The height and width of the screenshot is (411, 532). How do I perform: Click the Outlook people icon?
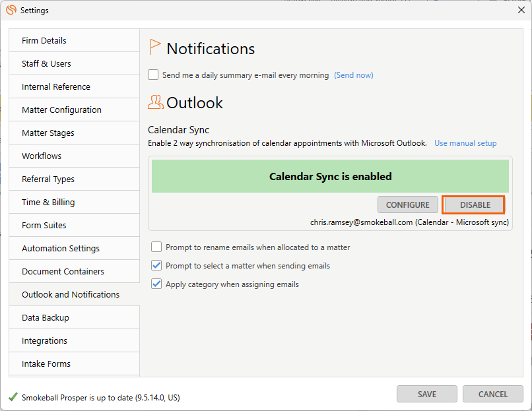click(x=155, y=102)
